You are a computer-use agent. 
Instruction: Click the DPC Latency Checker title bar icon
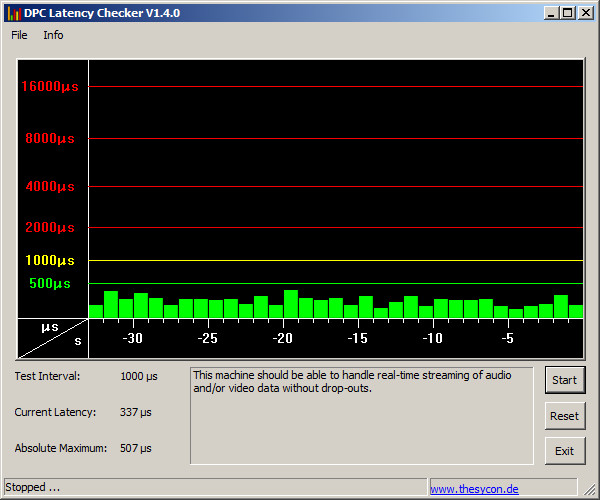coord(14,13)
